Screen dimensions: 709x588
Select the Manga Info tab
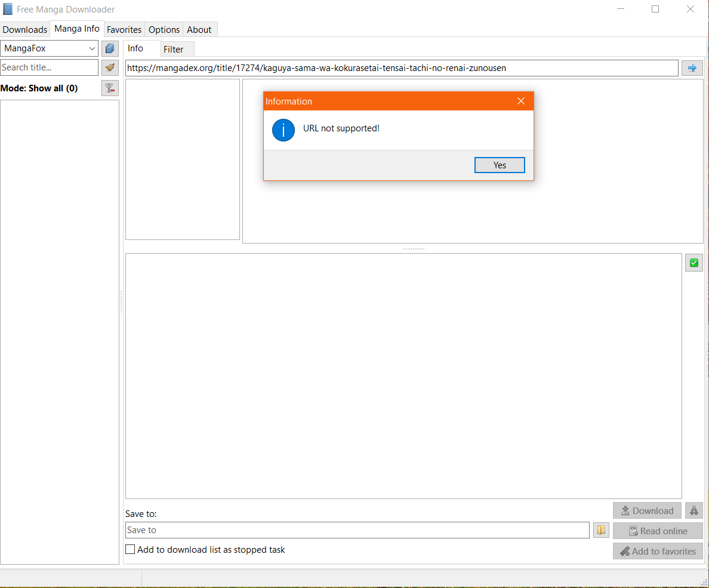tap(77, 29)
